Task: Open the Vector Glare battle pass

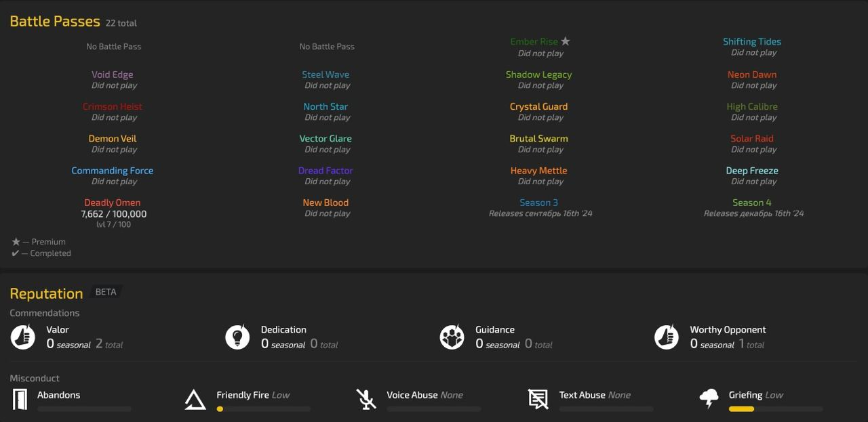Action: click(x=326, y=138)
